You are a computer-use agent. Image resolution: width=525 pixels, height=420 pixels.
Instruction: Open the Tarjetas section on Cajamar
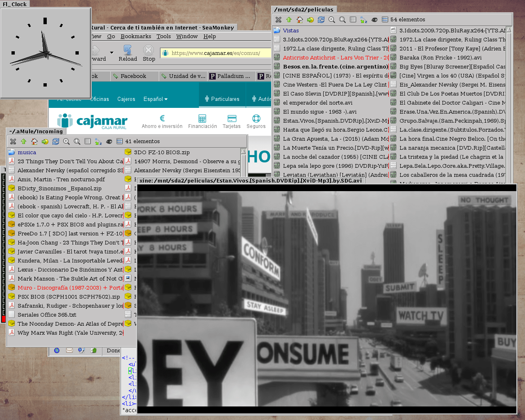pyautogui.click(x=232, y=121)
